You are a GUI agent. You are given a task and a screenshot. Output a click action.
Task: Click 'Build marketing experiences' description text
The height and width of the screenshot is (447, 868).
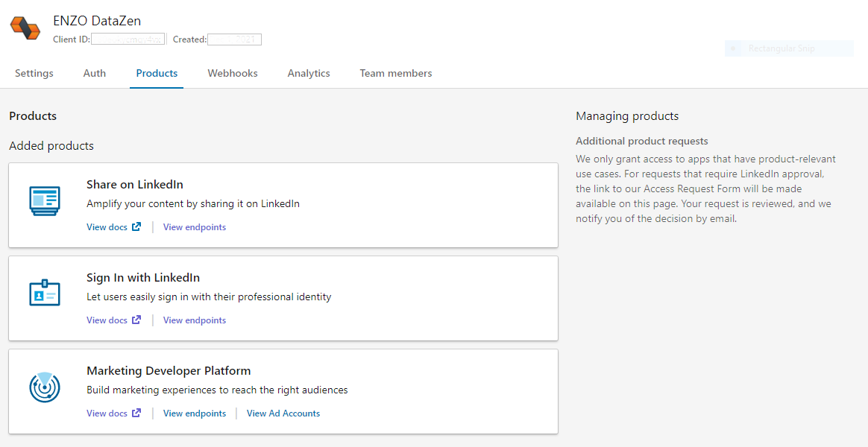(217, 390)
